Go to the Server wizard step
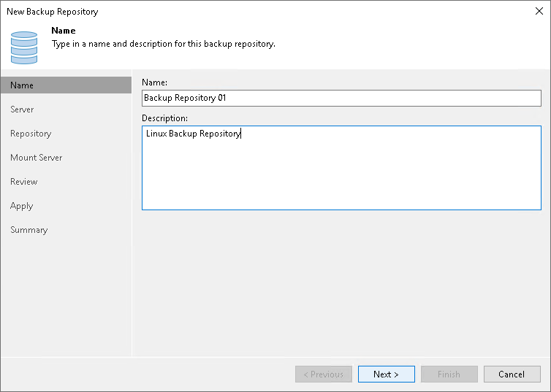 22,109
